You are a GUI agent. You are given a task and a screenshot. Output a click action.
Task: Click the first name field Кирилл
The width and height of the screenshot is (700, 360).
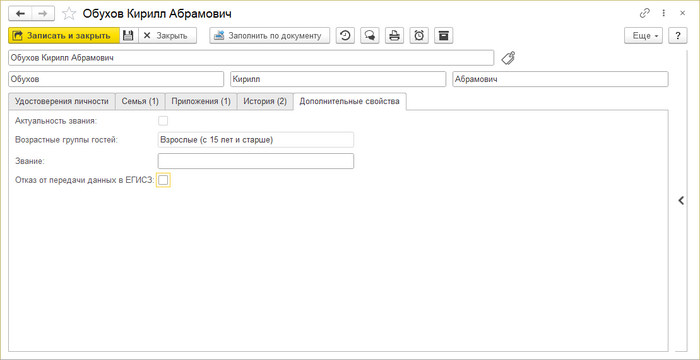(x=338, y=80)
